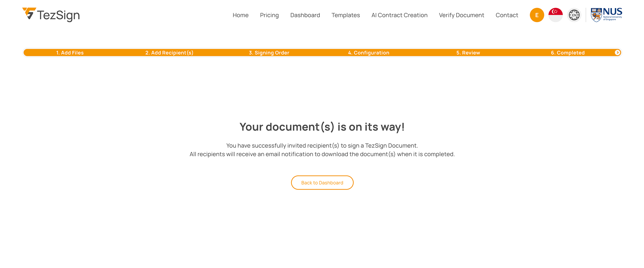Click the TezSign logo
This screenshot has width=644, height=268.
[x=51, y=15]
